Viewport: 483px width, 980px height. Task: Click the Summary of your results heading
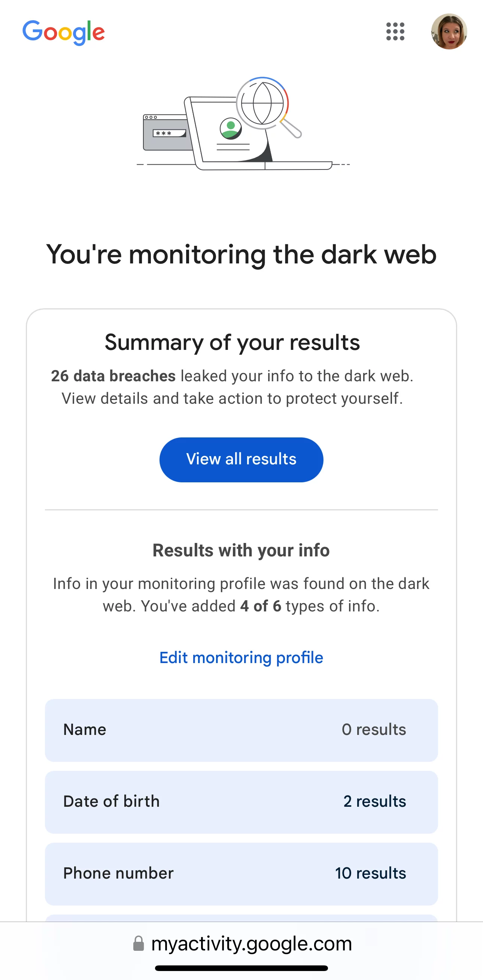click(x=232, y=342)
